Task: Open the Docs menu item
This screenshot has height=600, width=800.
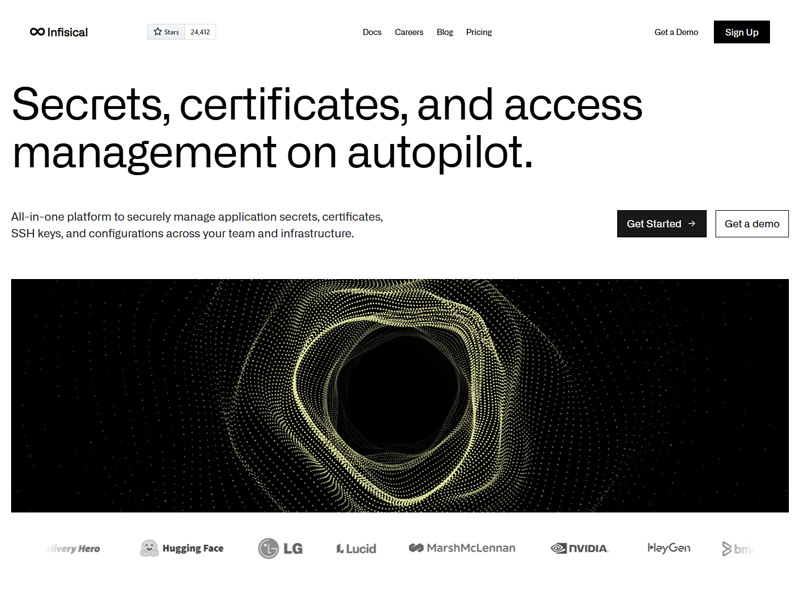Action: click(x=372, y=32)
